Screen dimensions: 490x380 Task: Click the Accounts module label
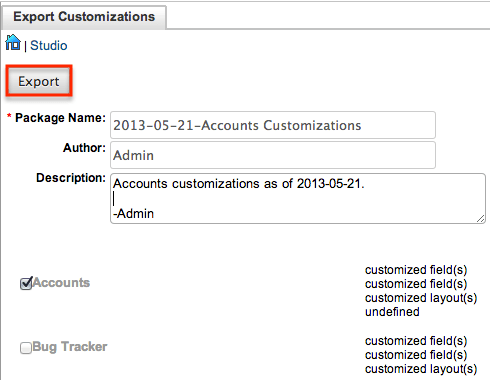point(61,283)
